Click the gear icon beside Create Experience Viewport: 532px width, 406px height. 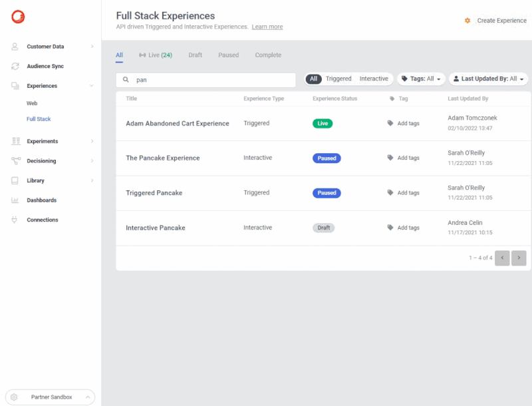(x=467, y=21)
